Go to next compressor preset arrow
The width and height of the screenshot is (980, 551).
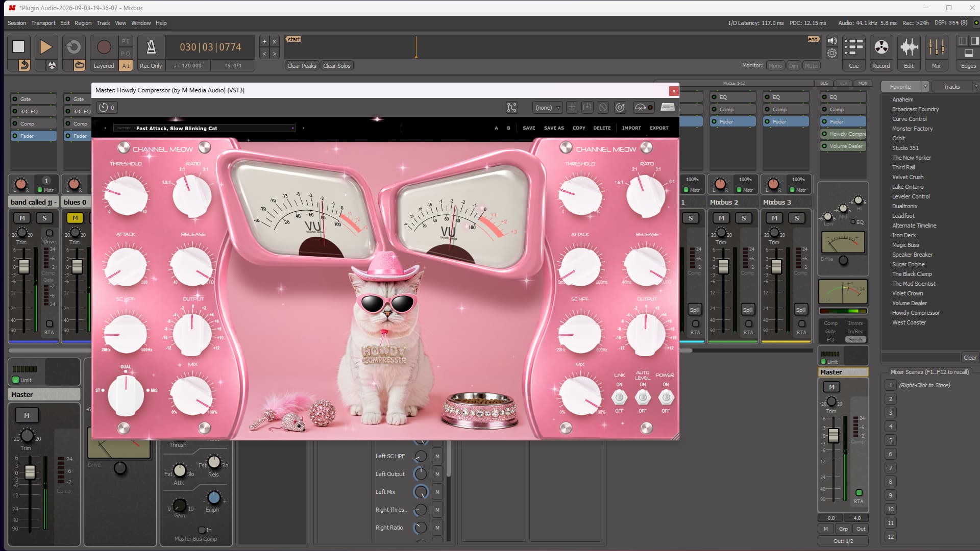click(303, 128)
